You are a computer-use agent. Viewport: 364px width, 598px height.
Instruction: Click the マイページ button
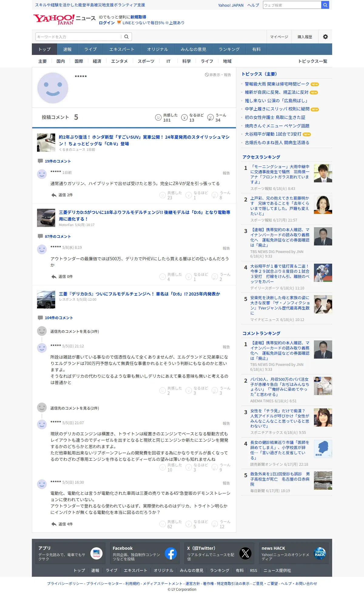(x=279, y=37)
